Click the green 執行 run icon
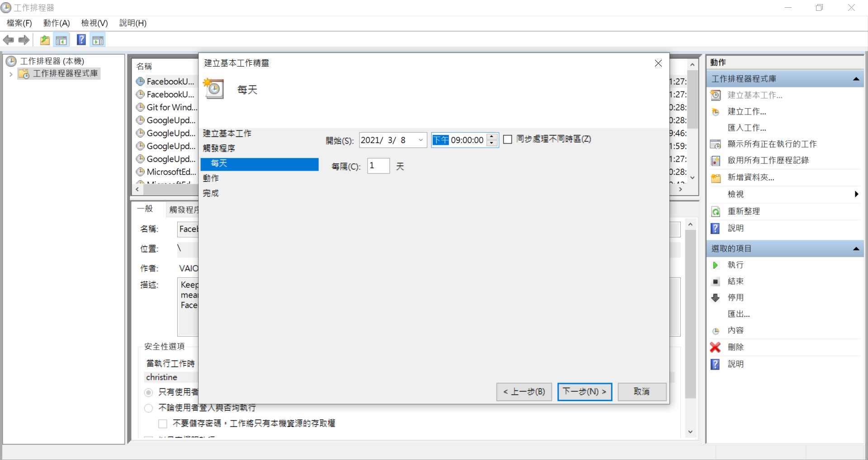This screenshot has height=460, width=868. (x=715, y=265)
